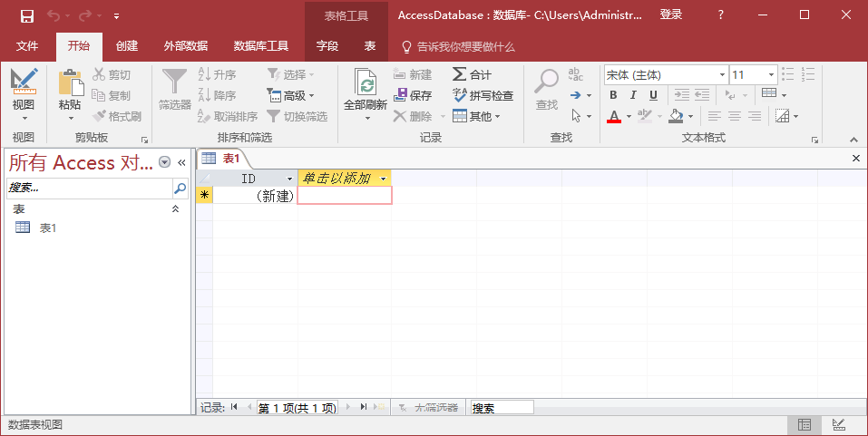
Task: Open the 外部数据 ribbon tab
Action: tap(185, 46)
